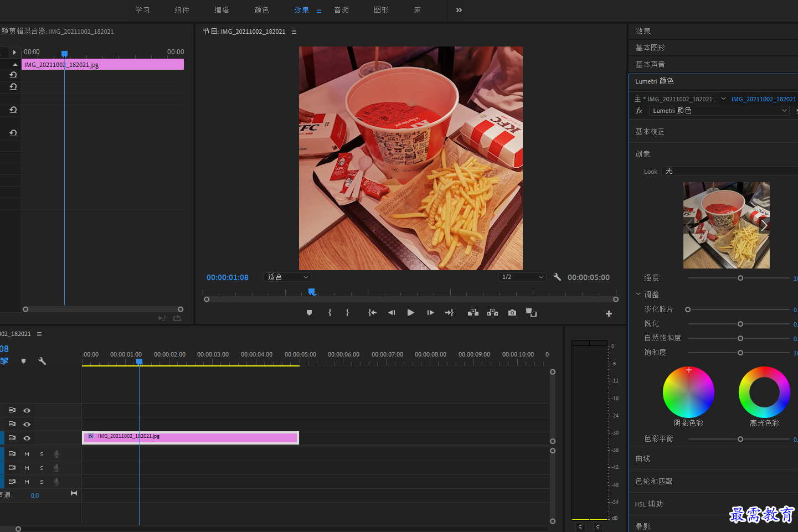Screen dimensions: 798x532
Task: Select blue IMG_20211002_182021 clip tab in Lumetri
Action: tap(763, 99)
